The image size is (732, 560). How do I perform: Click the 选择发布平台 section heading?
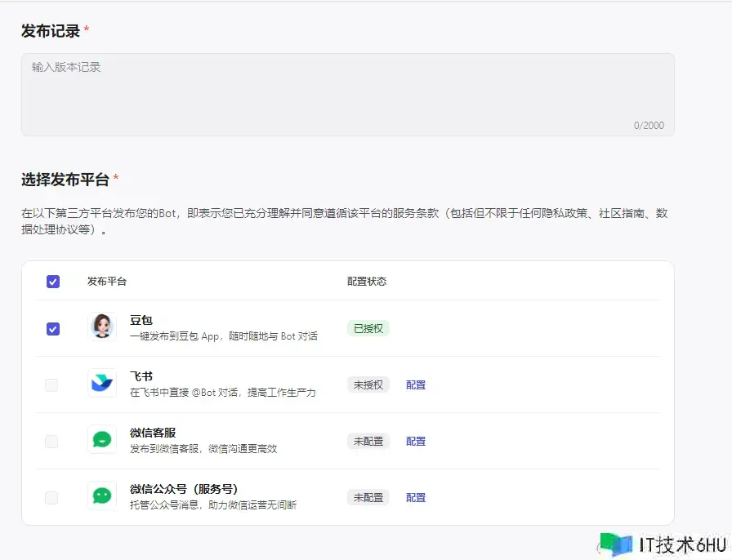[65, 180]
